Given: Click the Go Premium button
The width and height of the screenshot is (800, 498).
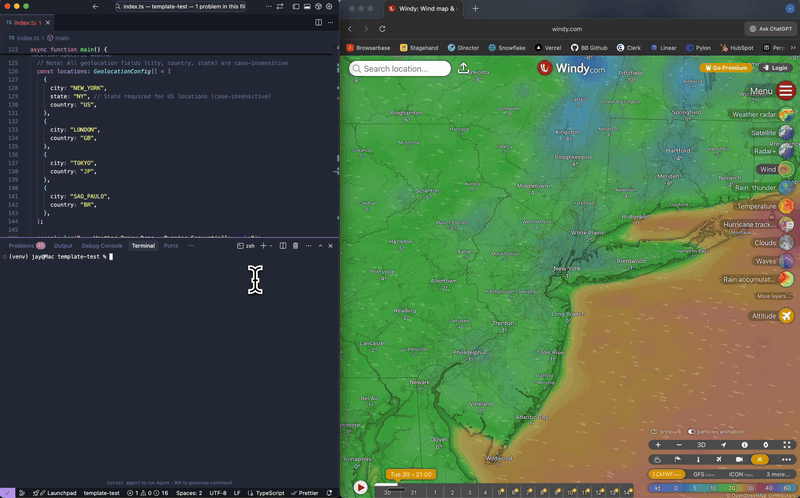Looking at the screenshot, I should (725, 68).
